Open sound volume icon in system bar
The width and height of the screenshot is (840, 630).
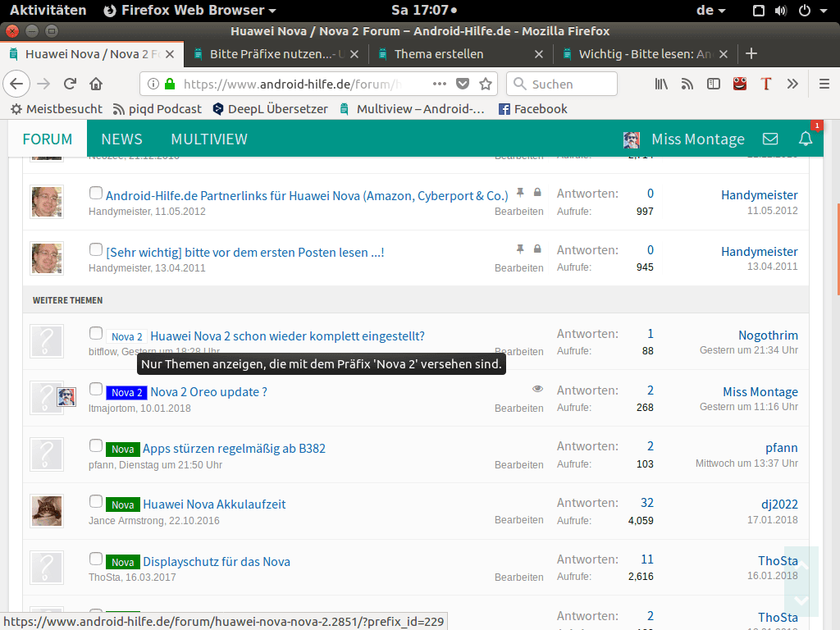[x=781, y=11]
